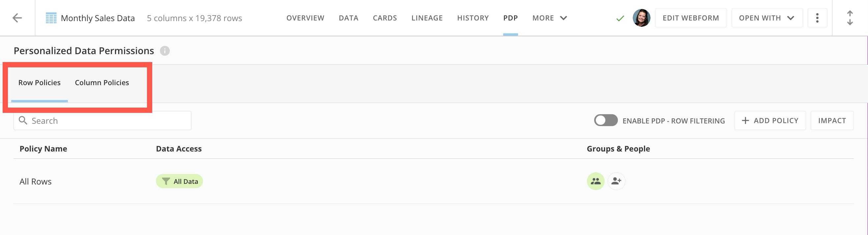The width and height of the screenshot is (868, 235).
Task: Click the dataset table icon beside Monthly Sales Data
Action: (51, 17)
